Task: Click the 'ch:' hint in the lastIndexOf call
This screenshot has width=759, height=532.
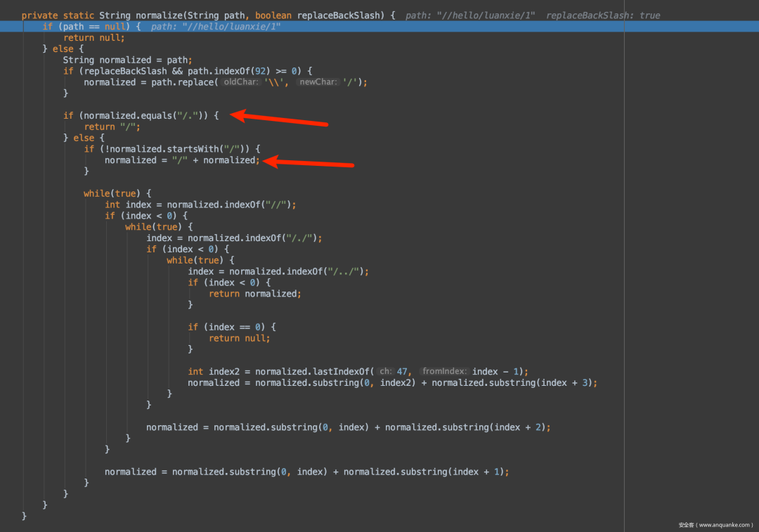Action: coord(385,371)
